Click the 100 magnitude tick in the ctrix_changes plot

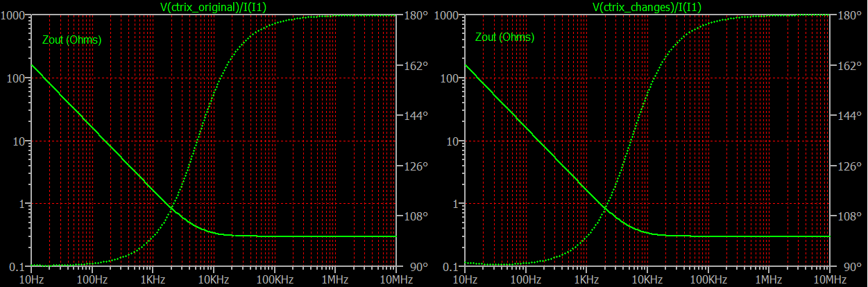451,78
